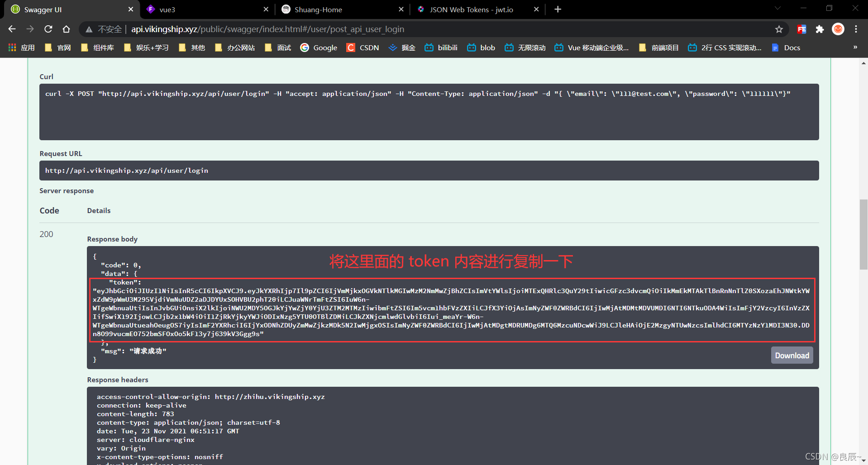Click the access-control-allow-origin header line
The image size is (868, 465).
(211, 397)
